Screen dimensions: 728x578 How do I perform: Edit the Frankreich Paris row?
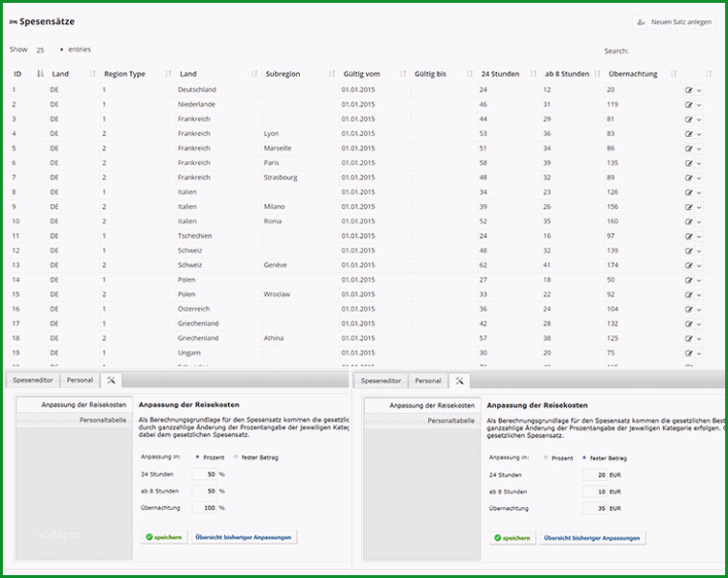(x=689, y=164)
